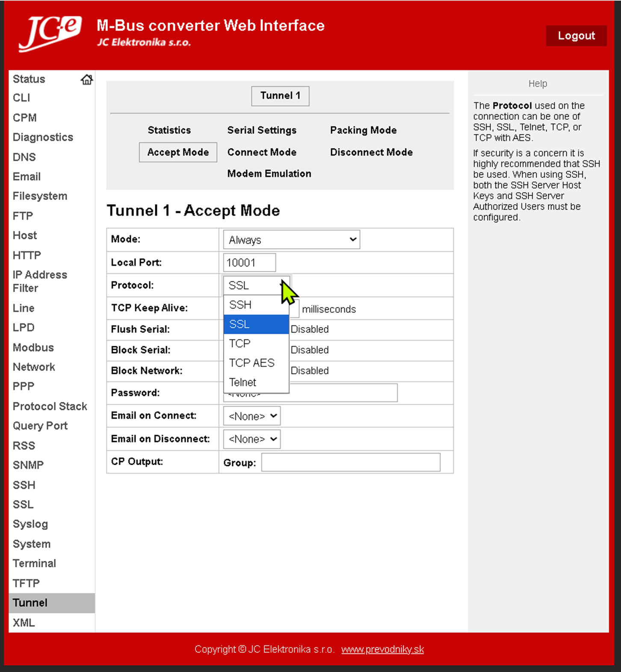Image resolution: width=621 pixels, height=672 pixels.
Task: Open the Network sidebar page
Action: [34, 367]
